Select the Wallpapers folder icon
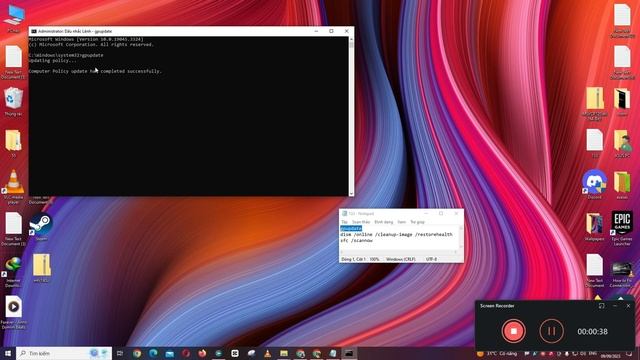Screen dimensions: 640x360 coord(594,227)
